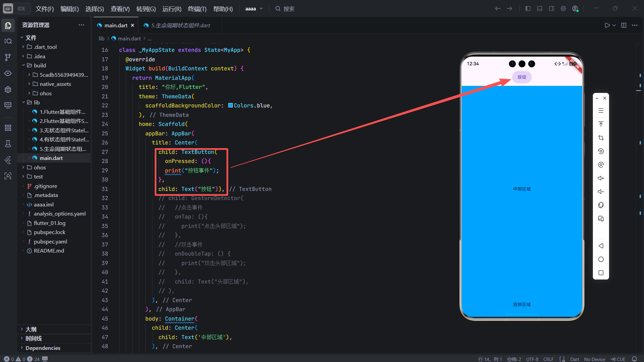The height and width of the screenshot is (362, 644).
Task: Rotate the emulator device
Action: (x=601, y=205)
